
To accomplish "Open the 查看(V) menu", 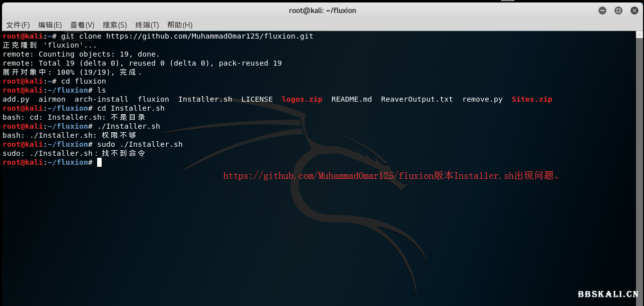I will coord(82,25).
